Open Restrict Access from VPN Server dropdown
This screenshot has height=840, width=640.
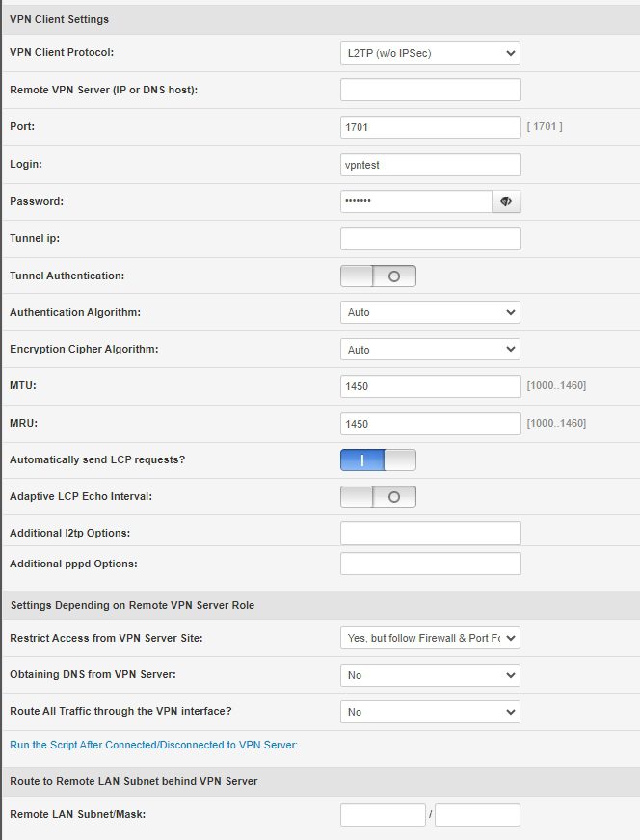[430, 638]
